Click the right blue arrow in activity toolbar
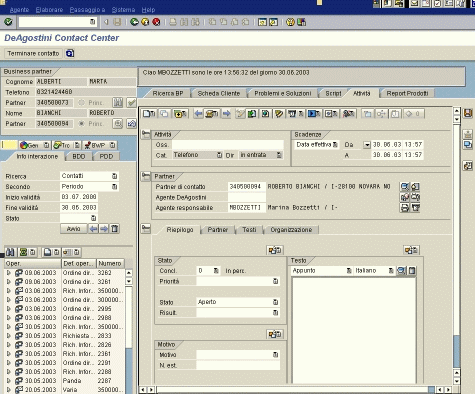The height and width of the screenshot is (394, 475). tap(227, 114)
